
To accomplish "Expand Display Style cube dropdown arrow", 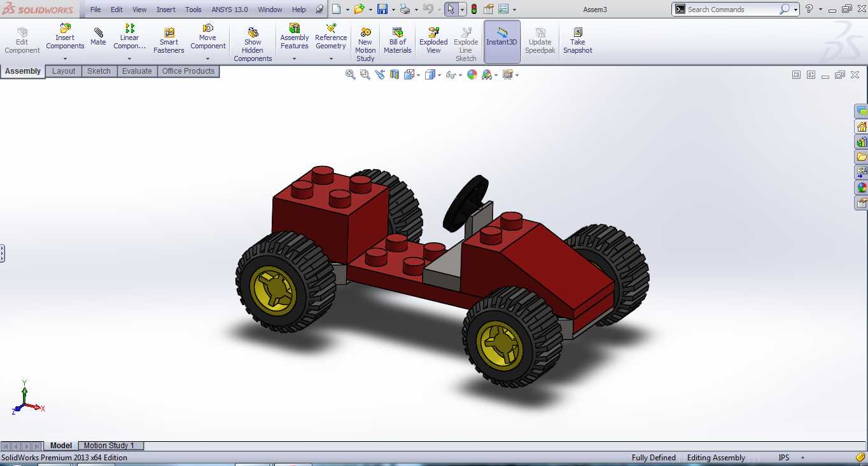I will tap(439, 75).
